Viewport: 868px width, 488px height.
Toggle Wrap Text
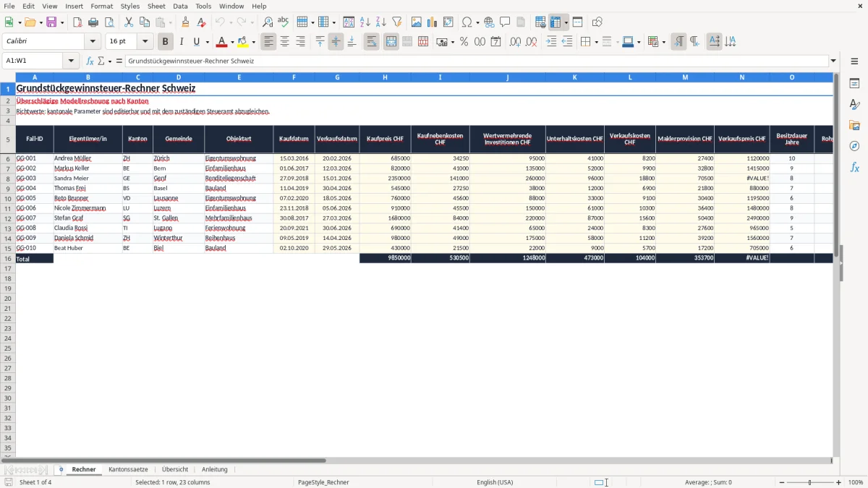[x=372, y=42]
